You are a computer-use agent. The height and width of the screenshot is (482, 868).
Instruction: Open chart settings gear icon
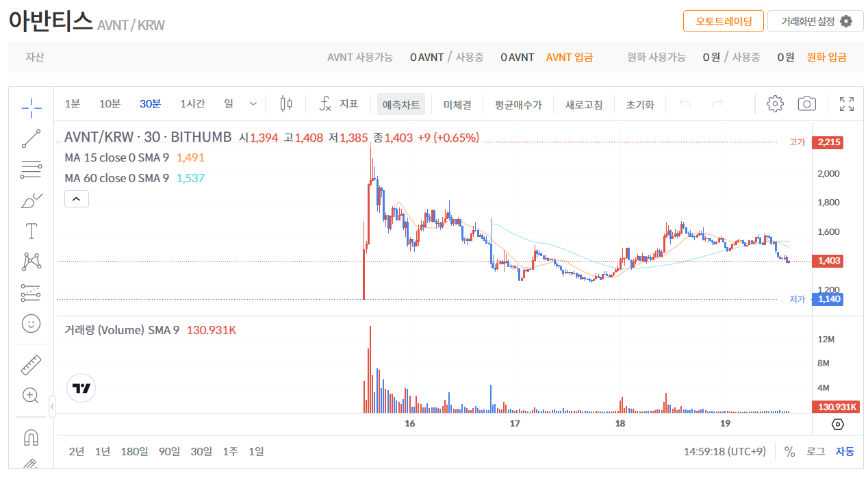click(x=775, y=104)
